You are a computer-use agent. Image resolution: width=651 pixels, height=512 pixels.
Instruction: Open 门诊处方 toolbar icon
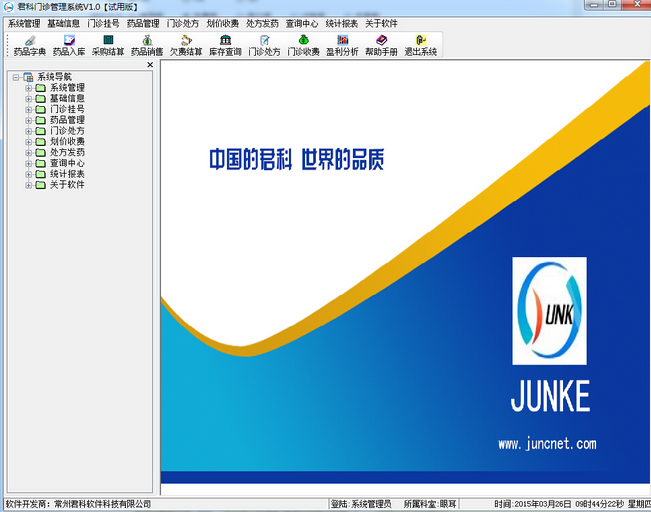264,45
